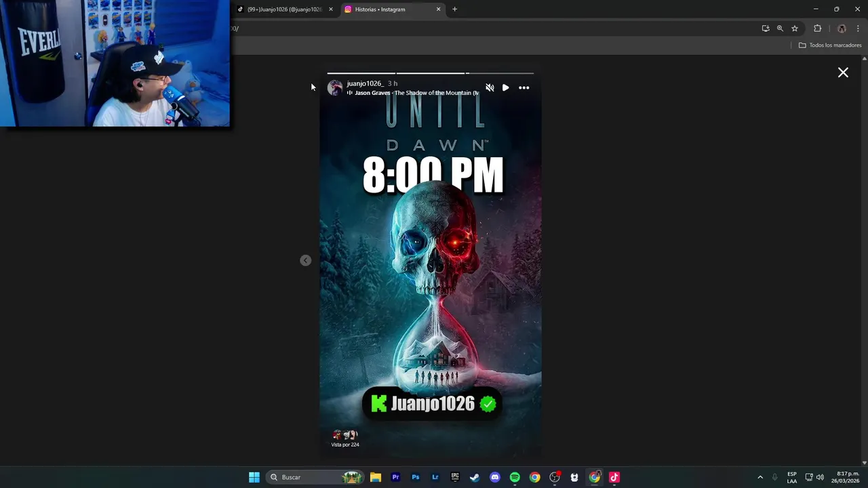Screen dimensions: 868x488
Task: Open the 'Todos los marcadores' folder
Action: tap(830, 45)
